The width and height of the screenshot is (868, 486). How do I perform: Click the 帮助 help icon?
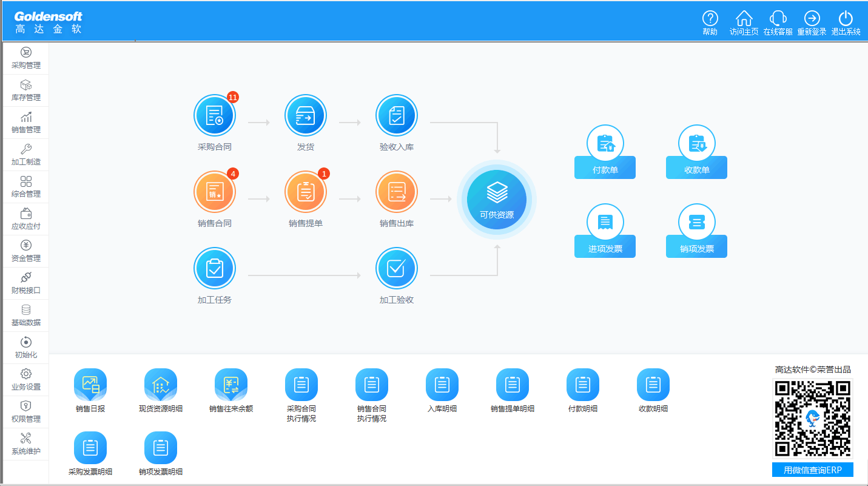[x=710, y=24]
